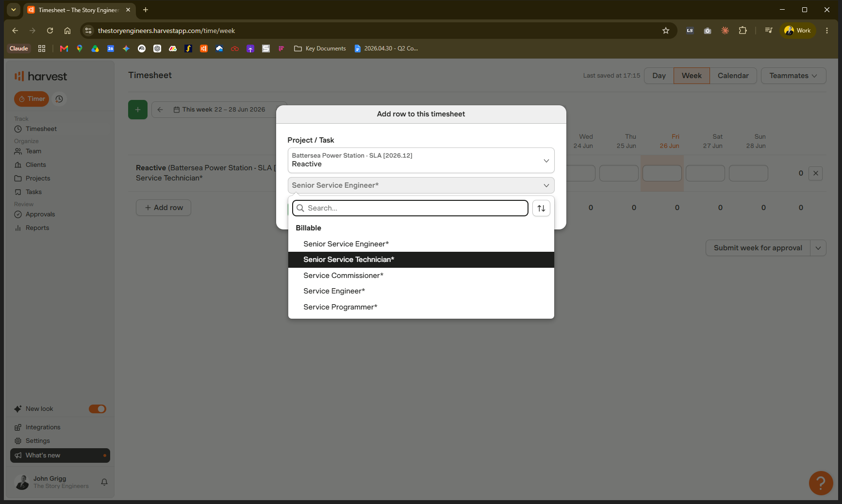This screenshot has width=842, height=504.
Task: Click Submit week for approval
Action: 758,248
